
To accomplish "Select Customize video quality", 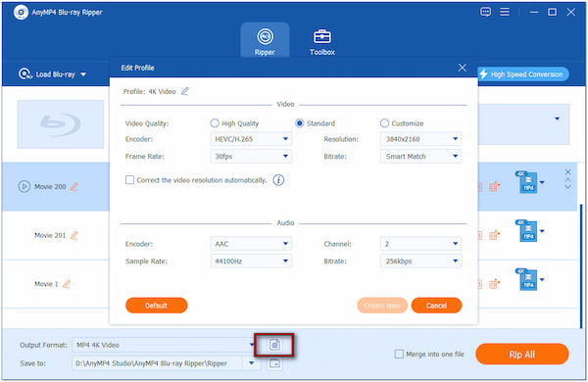I will tap(384, 123).
